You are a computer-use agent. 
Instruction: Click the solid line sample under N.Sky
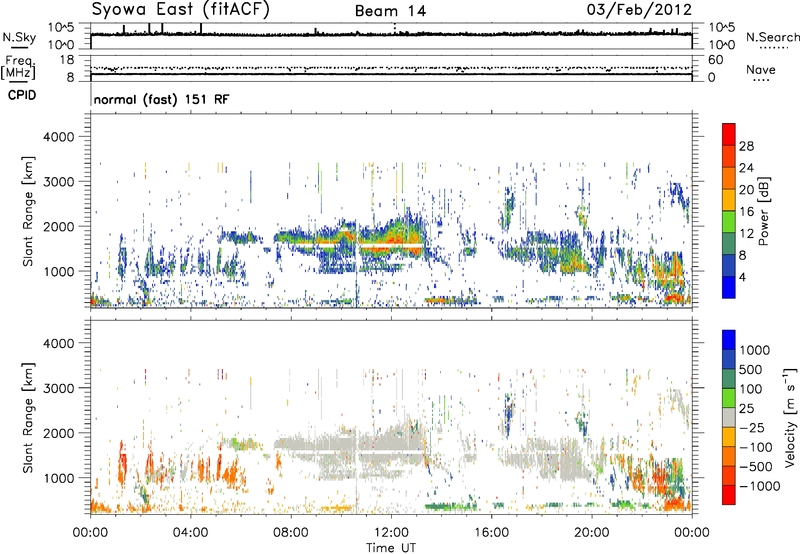19,48
